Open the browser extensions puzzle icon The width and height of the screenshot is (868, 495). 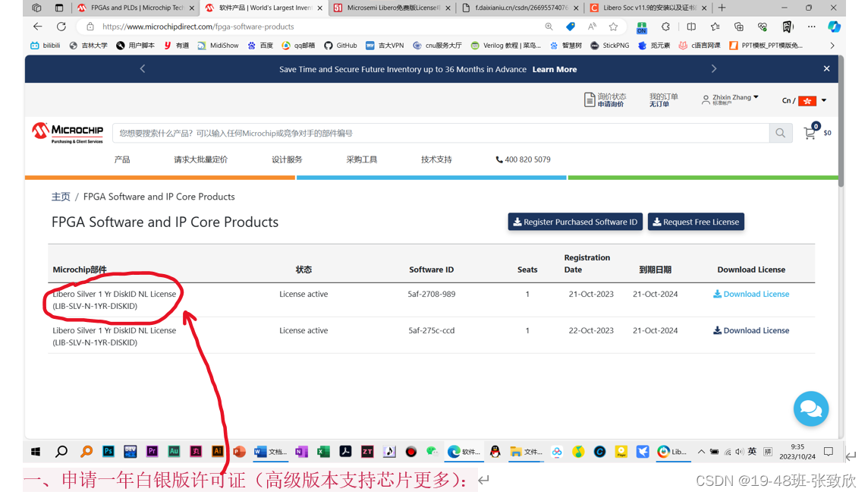(666, 26)
